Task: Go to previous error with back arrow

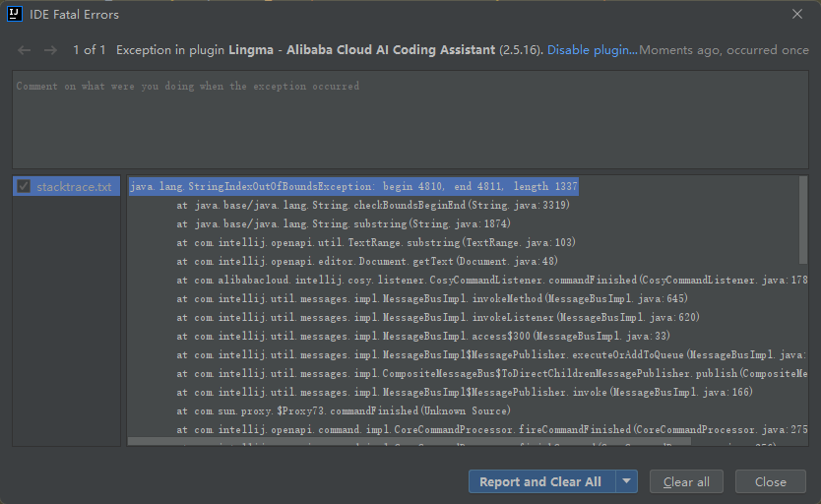Action: pyautogui.click(x=24, y=50)
